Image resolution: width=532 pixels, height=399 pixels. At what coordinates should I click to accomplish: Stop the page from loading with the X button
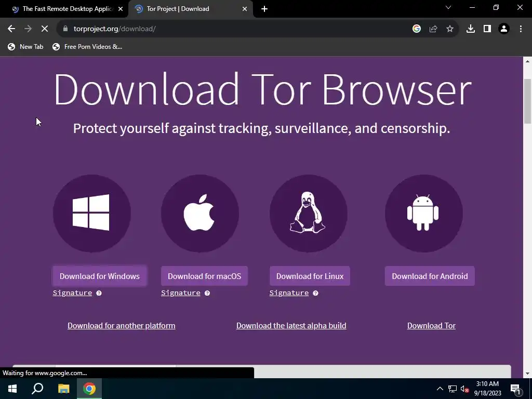tap(45, 29)
